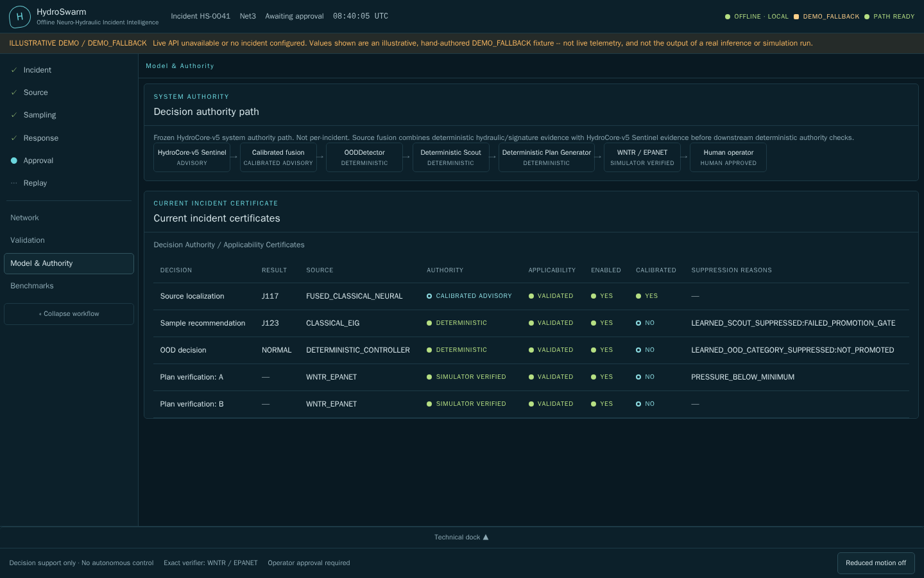Click the HydroCore-v5 Sentinel path node
The image size is (924, 578).
192,157
